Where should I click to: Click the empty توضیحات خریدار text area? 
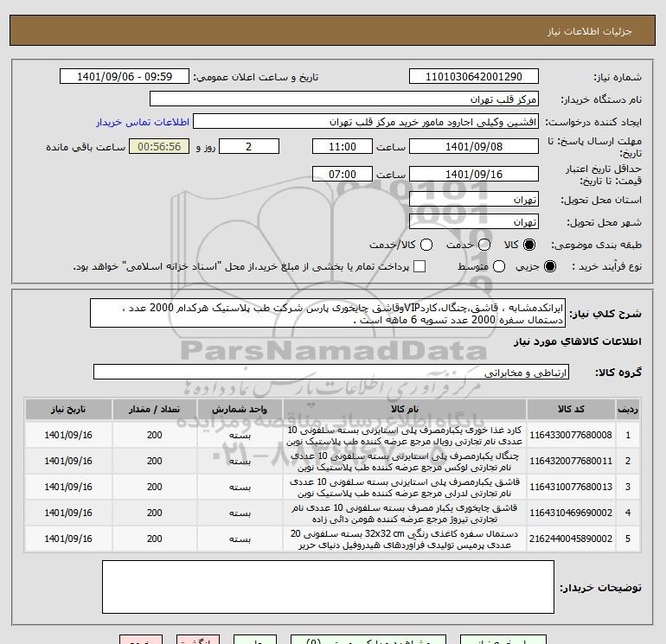point(328,587)
